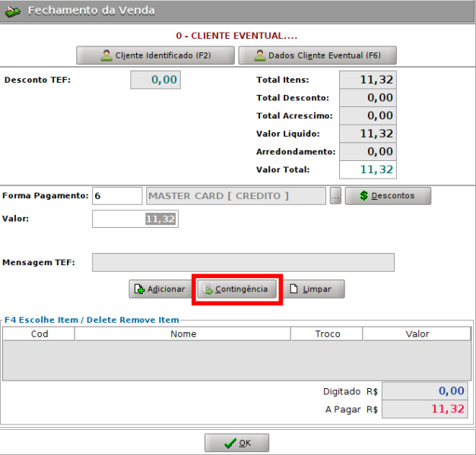Click the empty payment items list area
This screenshot has height=455, width=476.
tap(236, 359)
